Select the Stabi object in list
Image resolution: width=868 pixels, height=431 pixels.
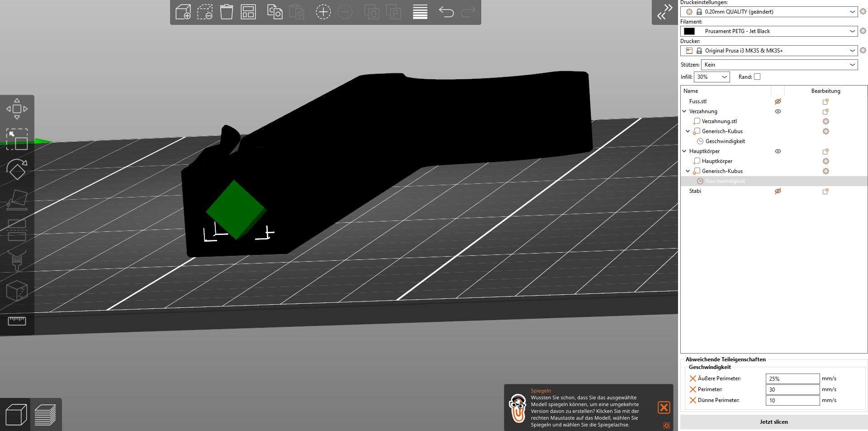(695, 191)
